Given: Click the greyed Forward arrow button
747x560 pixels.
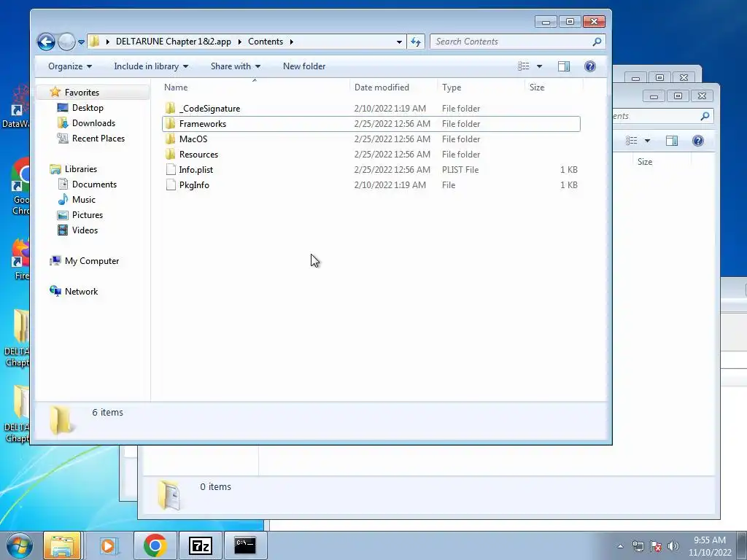Looking at the screenshot, I should point(66,42).
